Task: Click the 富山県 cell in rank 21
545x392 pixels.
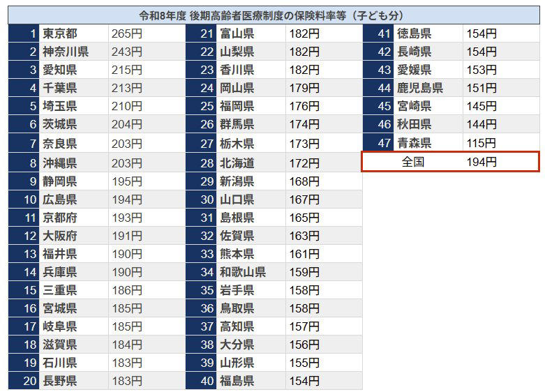Action: click(x=251, y=33)
